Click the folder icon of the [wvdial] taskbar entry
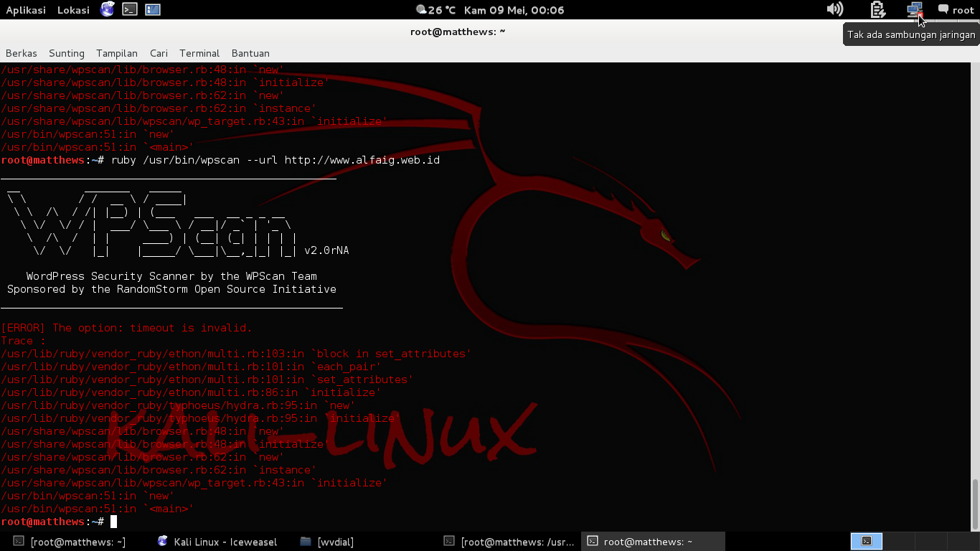Image resolution: width=980 pixels, height=551 pixels. click(x=306, y=542)
